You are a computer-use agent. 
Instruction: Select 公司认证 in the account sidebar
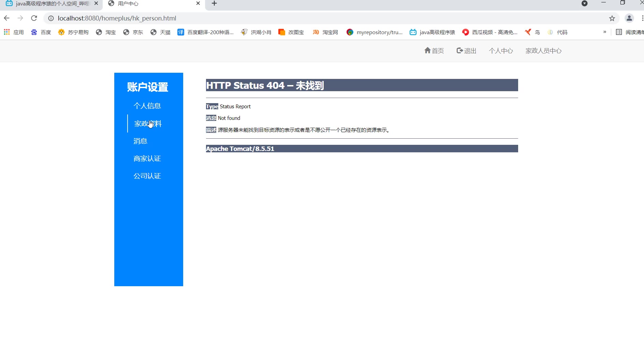coord(147,176)
